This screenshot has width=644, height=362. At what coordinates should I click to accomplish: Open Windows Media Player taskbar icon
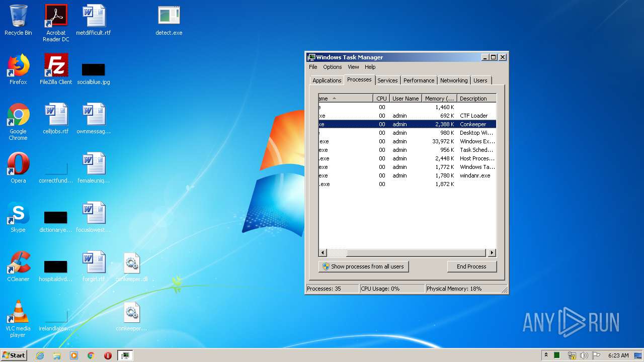tap(74, 355)
